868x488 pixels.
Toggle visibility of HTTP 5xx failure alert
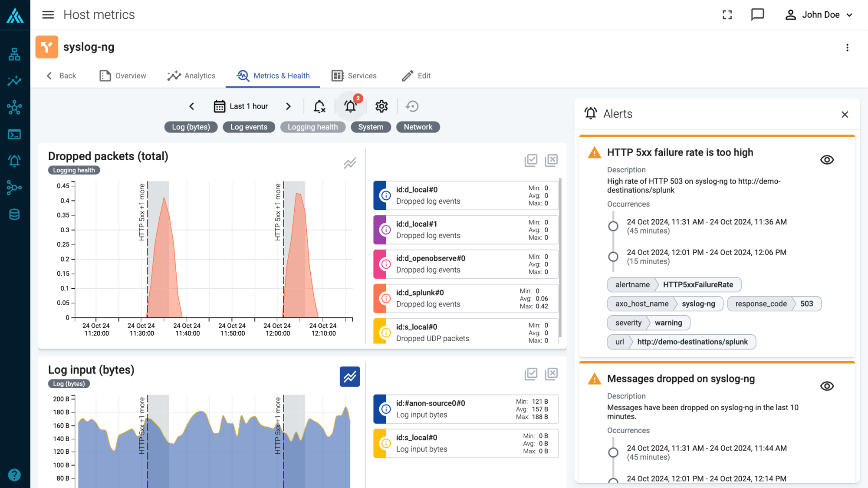(x=827, y=160)
